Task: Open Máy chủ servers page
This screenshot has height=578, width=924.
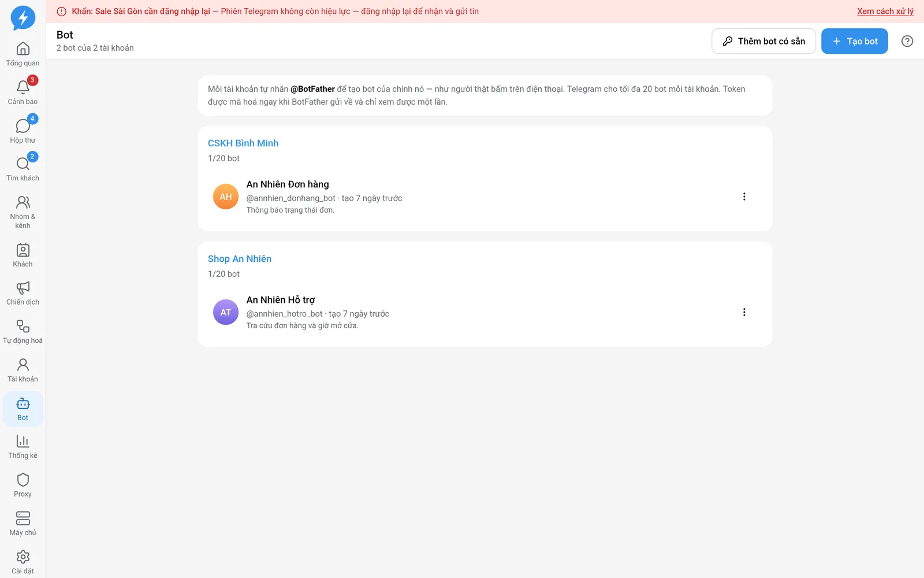Action: point(23,524)
